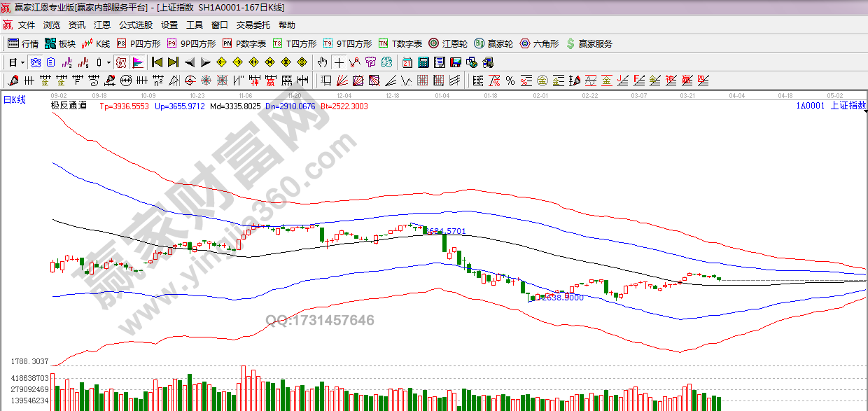The image size is (868, 411).
Task: Switch to the K线 chart view
Action: (x=96, y=43)
